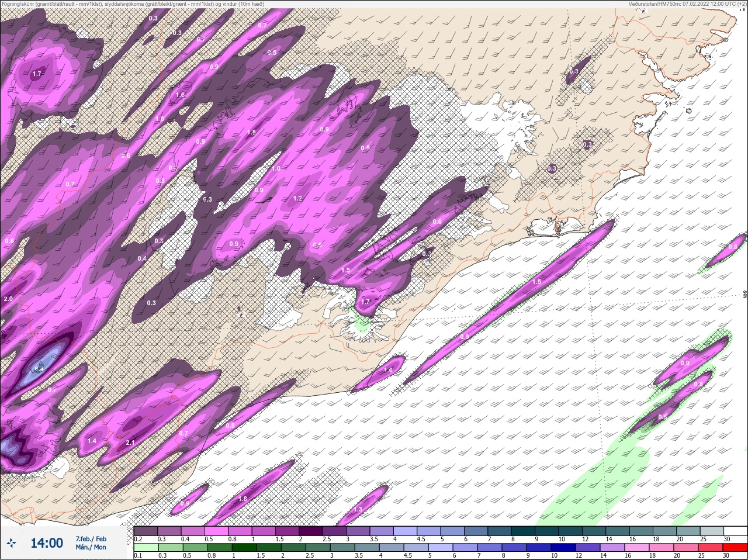
Task: Select the upper legend swatch between 6 and 7
Action: [x=476, y=531]
